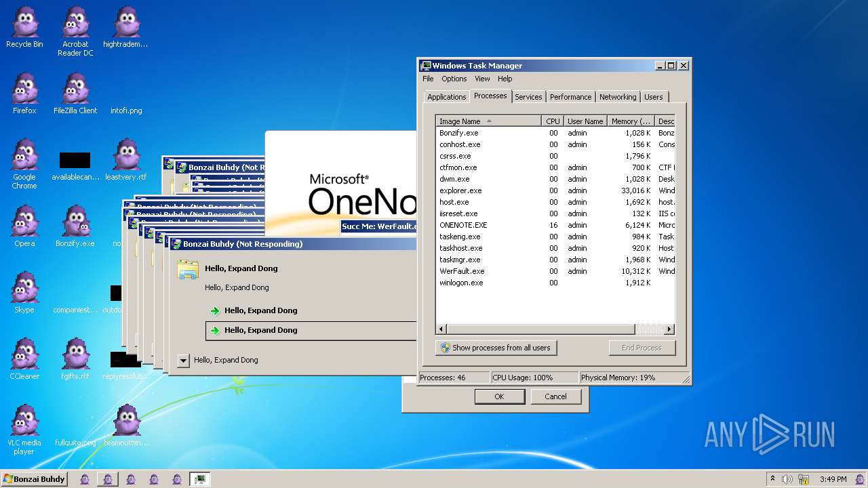This screenshot has width=868, height=488.
Task: Select the taskmgr.exe process row
Action: point(555,260)
